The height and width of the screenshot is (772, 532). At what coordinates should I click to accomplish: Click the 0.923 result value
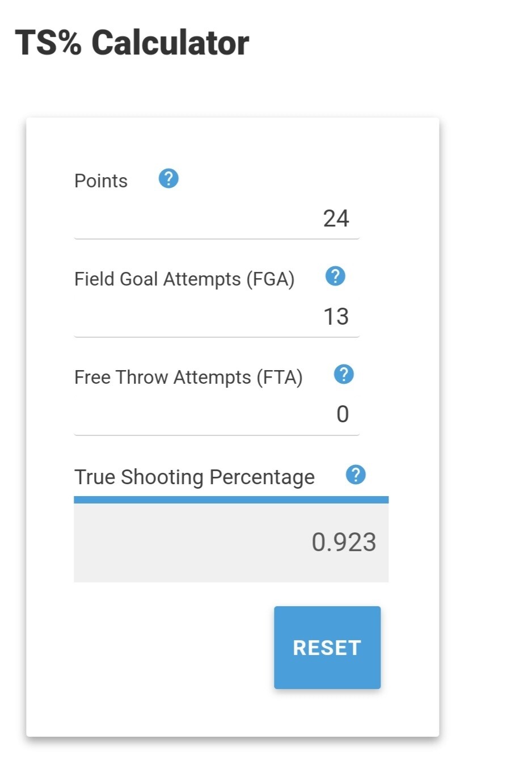tap(344, 543)
